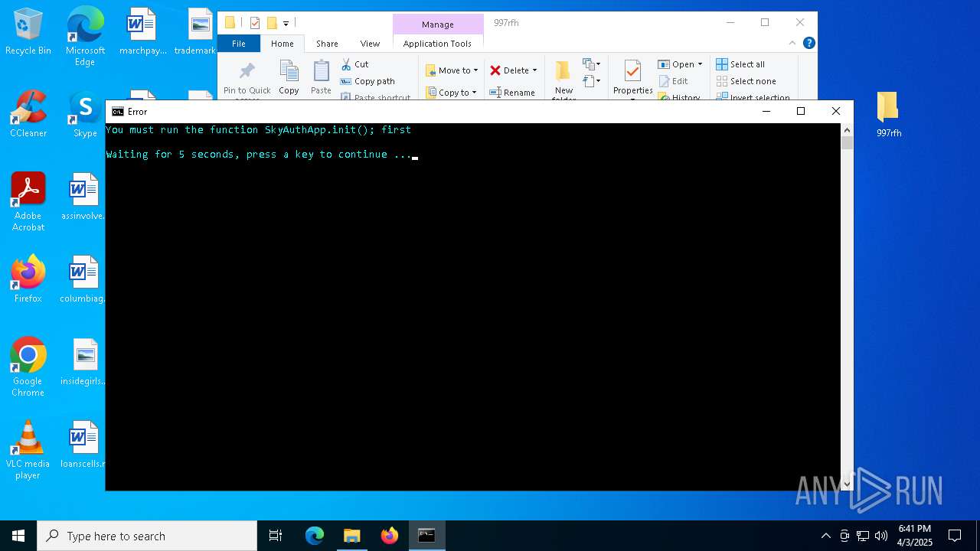Launch CCleaner from desktop

[x=28, y=115]
